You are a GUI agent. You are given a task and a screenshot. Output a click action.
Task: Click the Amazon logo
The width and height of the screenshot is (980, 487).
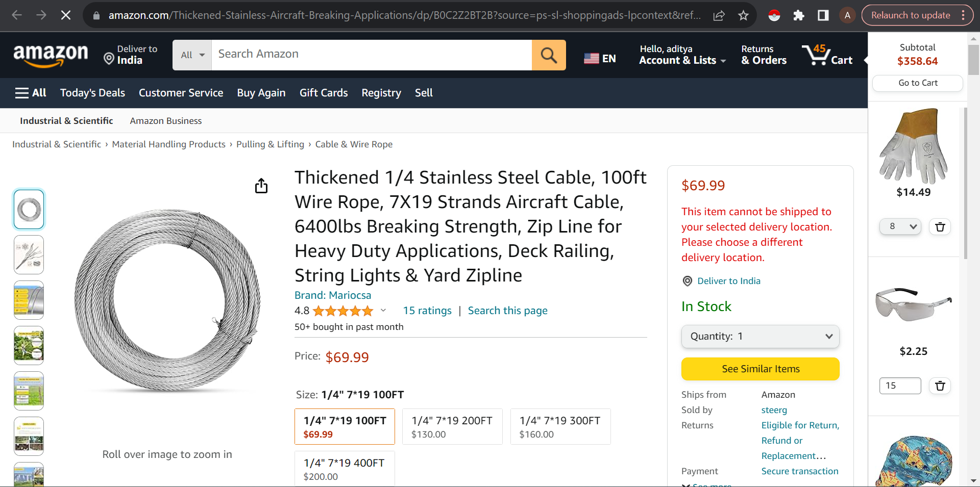point(51,55)
